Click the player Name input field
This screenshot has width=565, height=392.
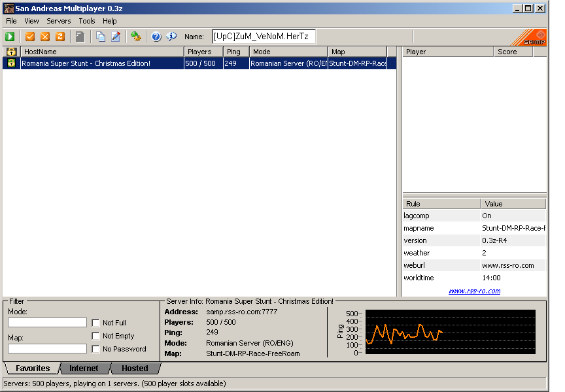coord(264,37)
